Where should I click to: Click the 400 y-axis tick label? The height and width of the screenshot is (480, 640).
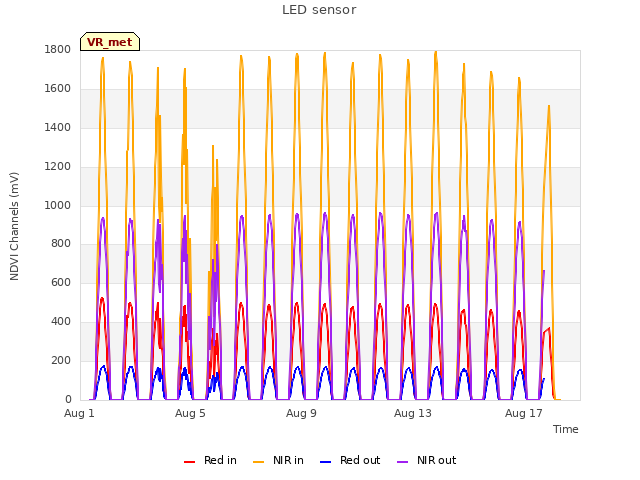[61, 322]
